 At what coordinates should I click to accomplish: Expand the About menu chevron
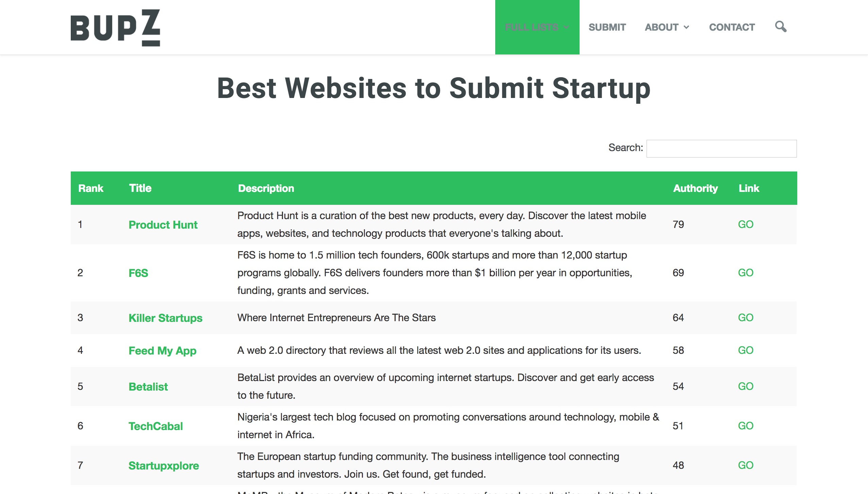pyautogui.click(x=686, y=27)
